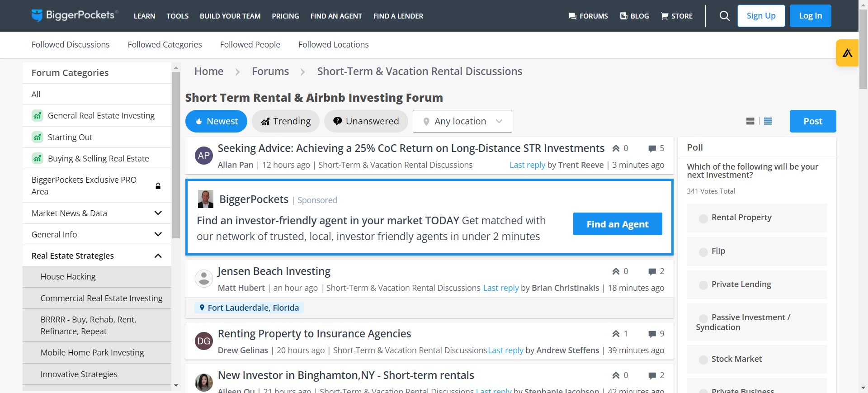Click the Sign Up button
Viewport: 868px width, 393px height.
click(x=761, y=16)
